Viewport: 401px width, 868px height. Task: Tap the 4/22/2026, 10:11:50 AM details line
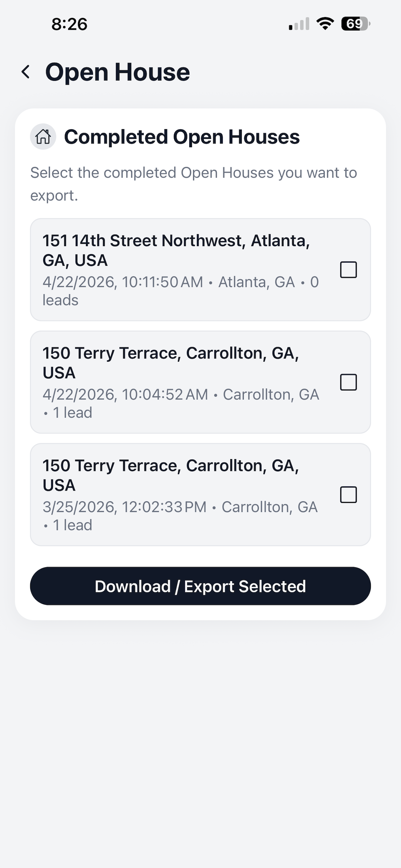[x=181, y=291]
